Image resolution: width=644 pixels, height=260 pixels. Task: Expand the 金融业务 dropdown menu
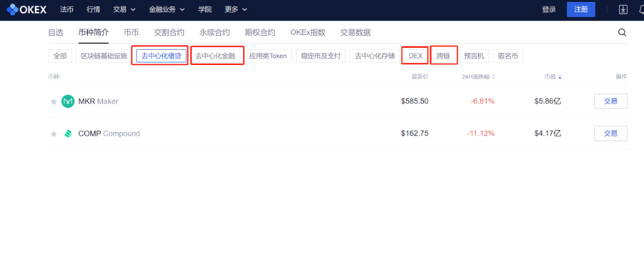point(167,10)
